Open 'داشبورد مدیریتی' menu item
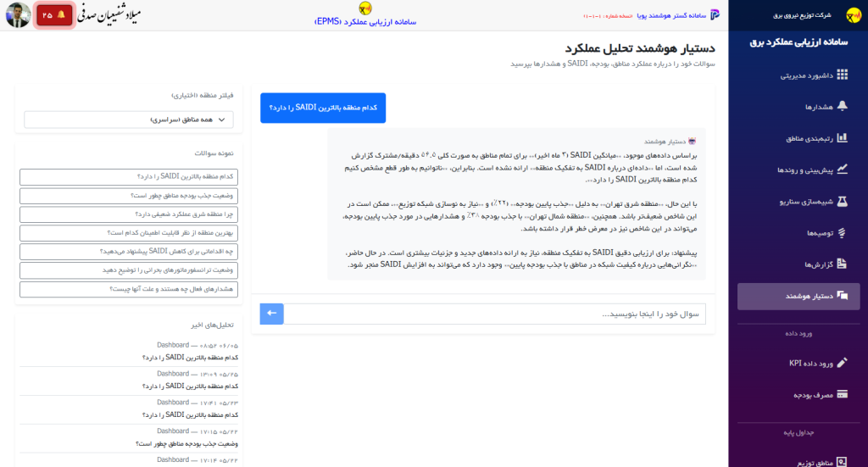 (x=798, y=75)
